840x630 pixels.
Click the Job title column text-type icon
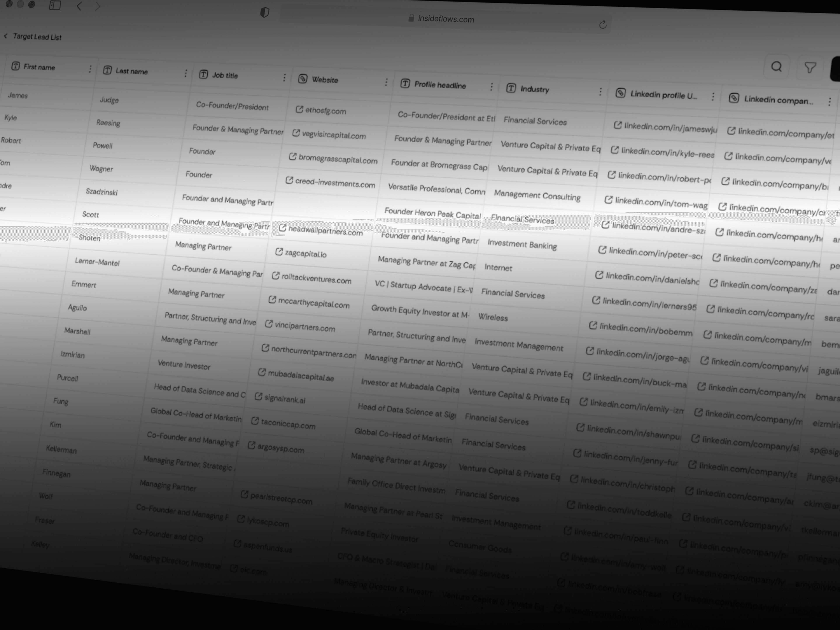pos(203,74)
